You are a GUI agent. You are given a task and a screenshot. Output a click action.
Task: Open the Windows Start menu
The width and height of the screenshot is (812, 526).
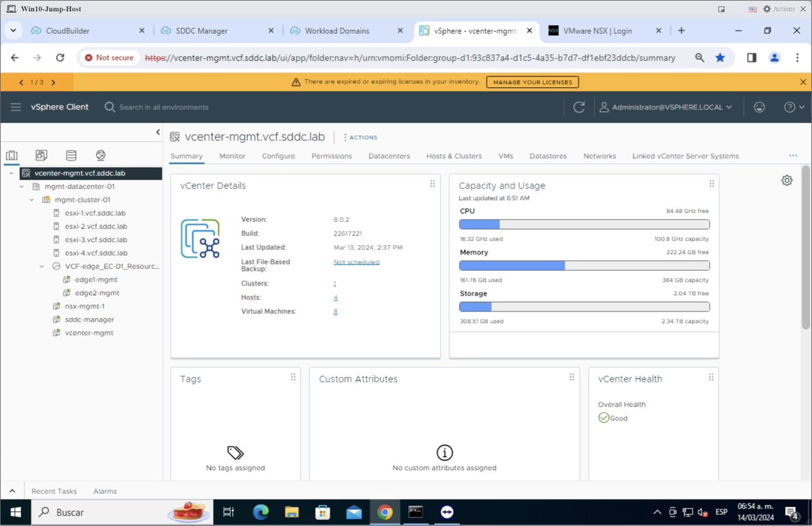(x=15, y=512)
